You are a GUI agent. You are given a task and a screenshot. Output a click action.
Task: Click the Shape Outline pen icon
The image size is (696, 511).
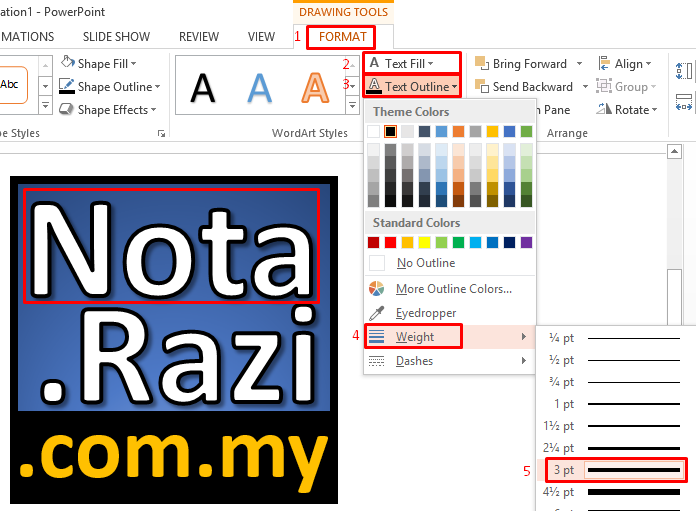67,86
